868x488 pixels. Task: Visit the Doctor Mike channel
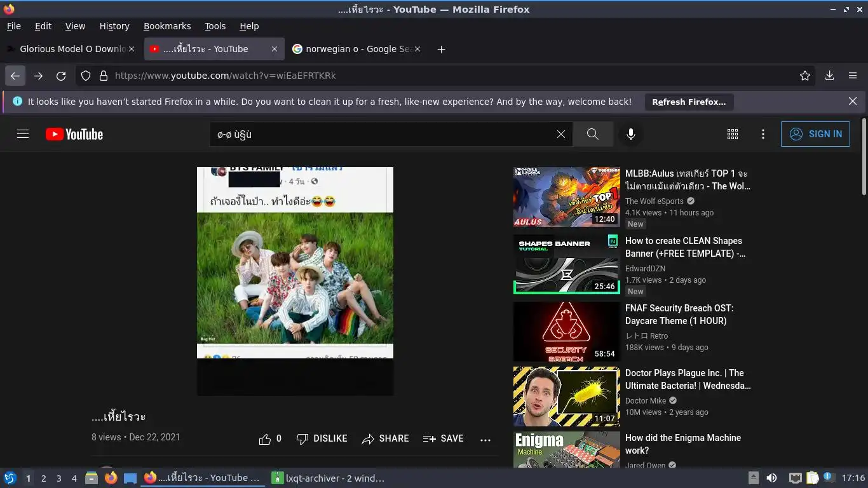click(x=646, y=401)
